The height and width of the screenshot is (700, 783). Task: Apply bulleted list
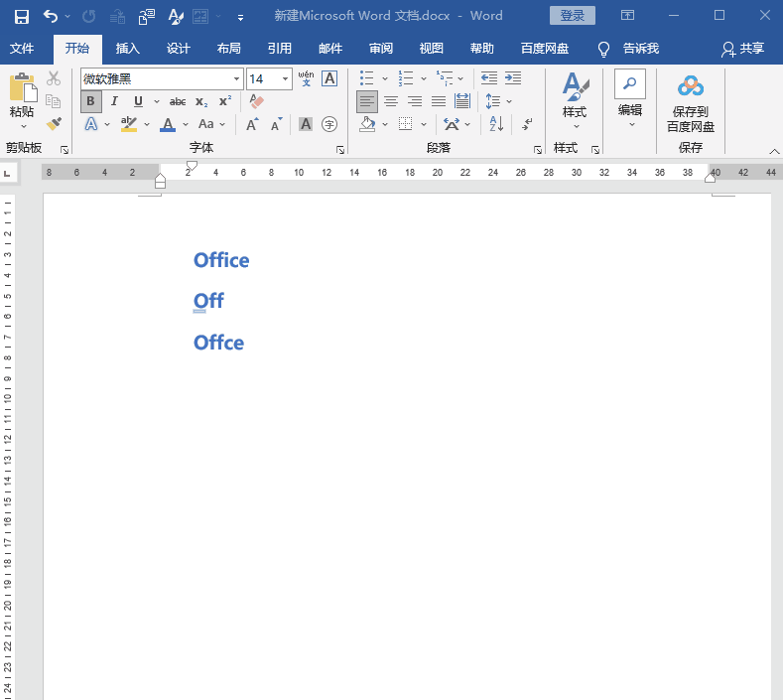click(x=366, y=78)
